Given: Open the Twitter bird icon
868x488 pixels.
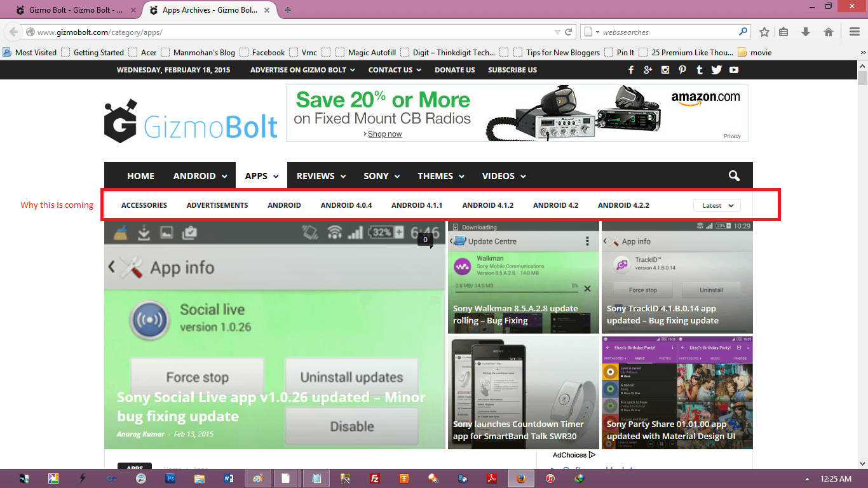Looking at the screenshot, I should pyautogui.click(x=717, y=70).
